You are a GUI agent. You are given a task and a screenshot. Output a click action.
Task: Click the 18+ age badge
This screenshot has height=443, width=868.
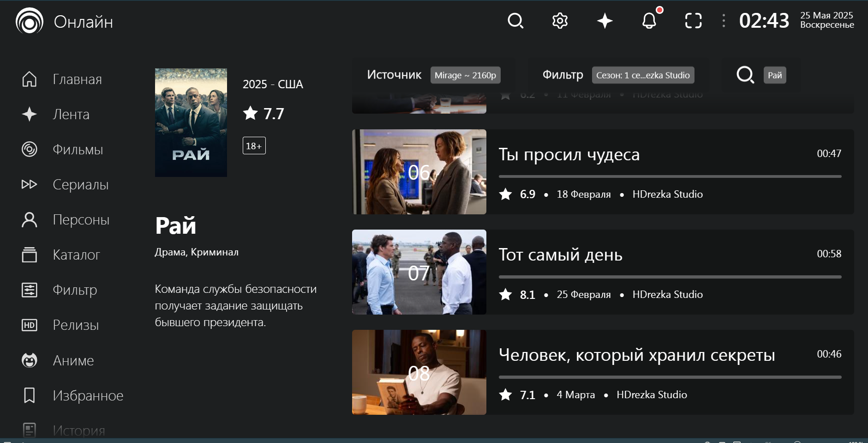click(254, 146)
